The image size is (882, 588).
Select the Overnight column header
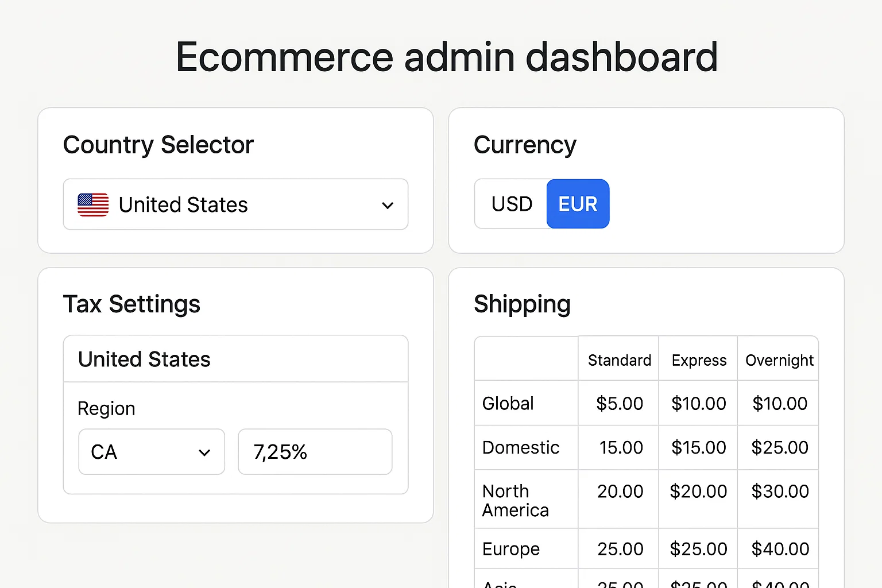[779, 360]
